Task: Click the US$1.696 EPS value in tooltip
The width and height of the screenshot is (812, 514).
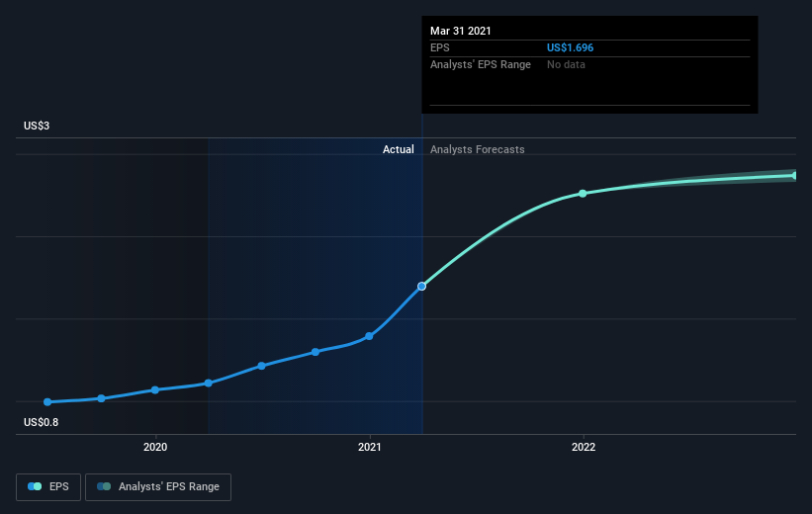Action: pyautogui.click(x=570, y=47)
